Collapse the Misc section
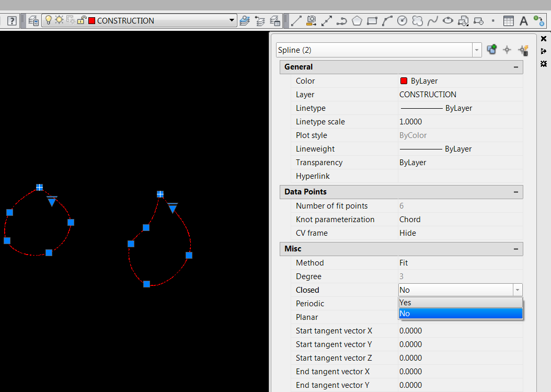 pyautogui.click(x=516, y=249)
